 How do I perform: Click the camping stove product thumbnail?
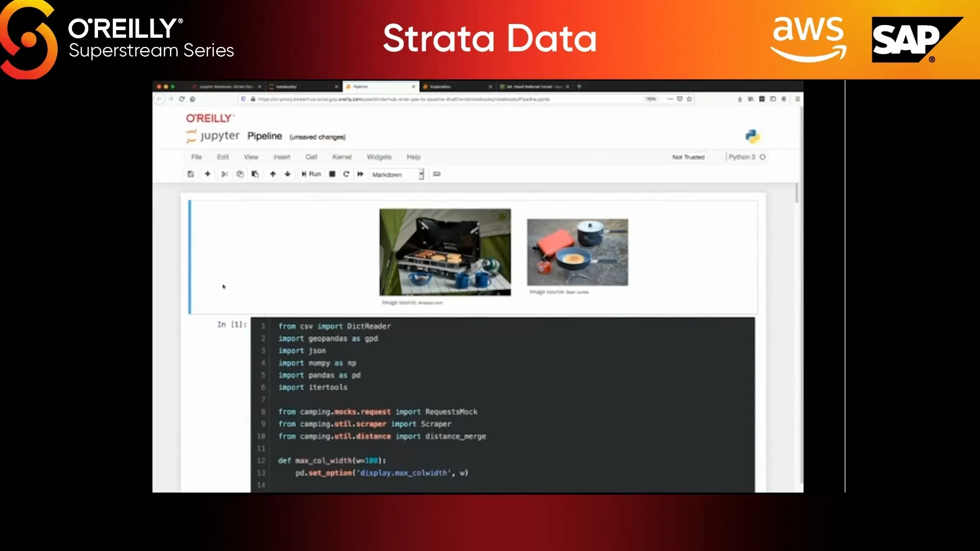coord(444,252)
